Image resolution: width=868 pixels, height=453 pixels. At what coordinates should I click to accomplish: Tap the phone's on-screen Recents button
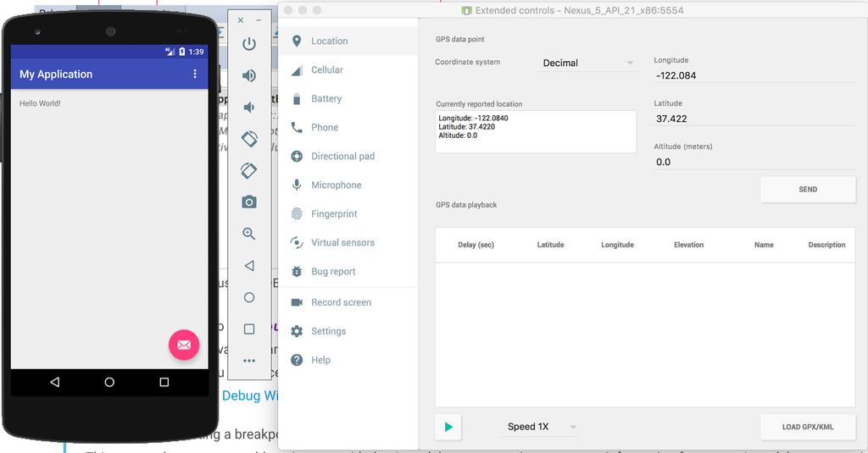pos(164,382)
